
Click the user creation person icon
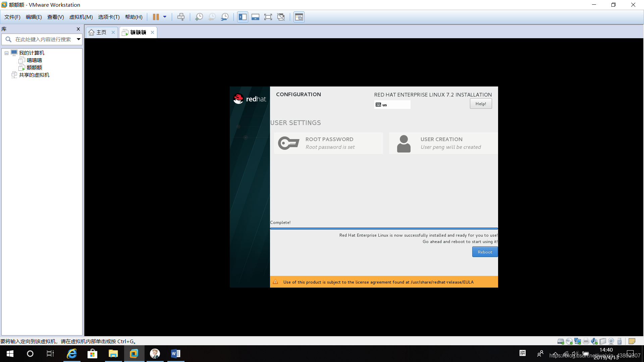(404, 143)
